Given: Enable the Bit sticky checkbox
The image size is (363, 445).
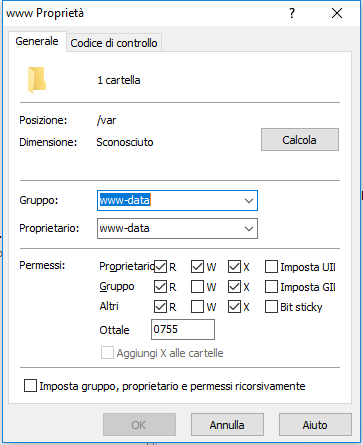Looking at the screenshot, I should (271, 307).
